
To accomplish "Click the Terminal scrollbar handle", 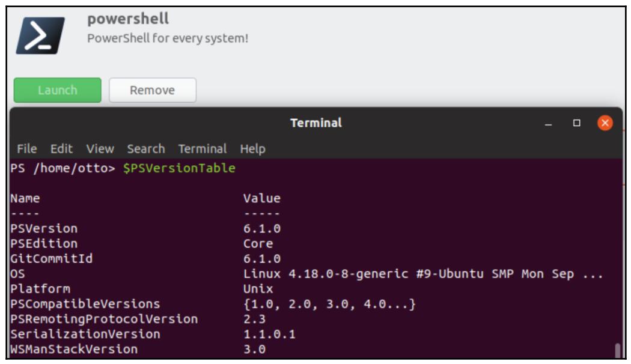I will coord(618,350).
